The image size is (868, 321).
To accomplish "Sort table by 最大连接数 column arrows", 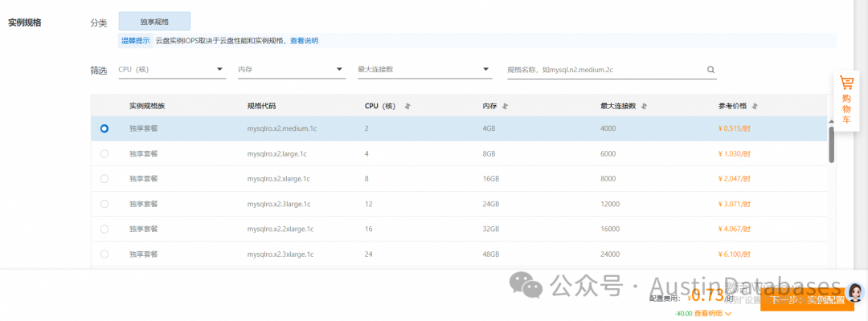I will [644, 106].
